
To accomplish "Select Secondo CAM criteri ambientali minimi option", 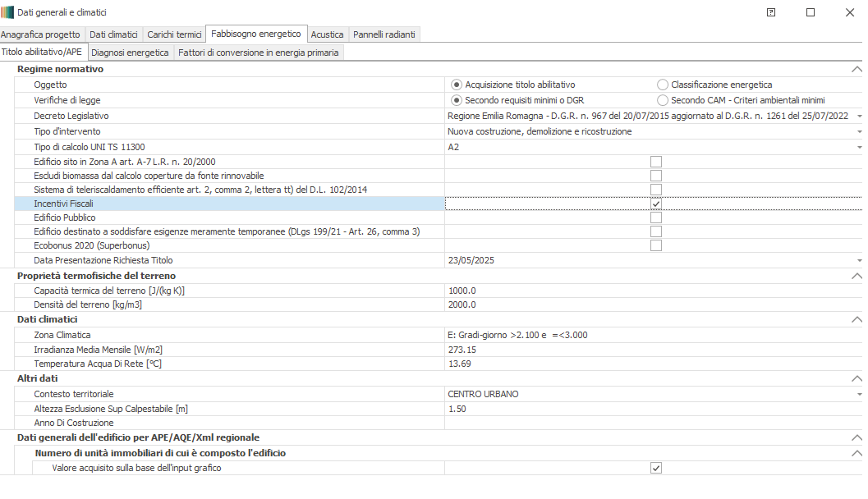I will click(663, 100).
